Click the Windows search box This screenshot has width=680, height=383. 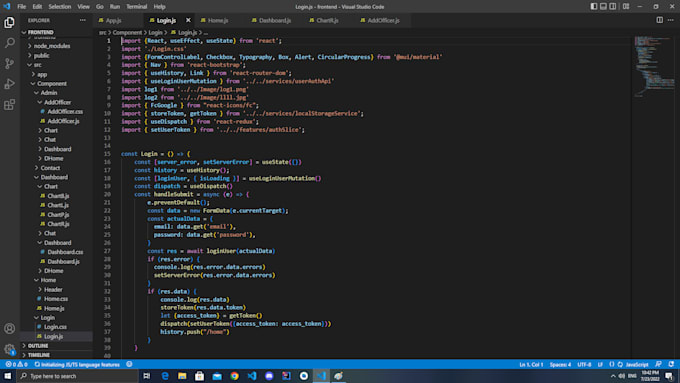point(78,376)
